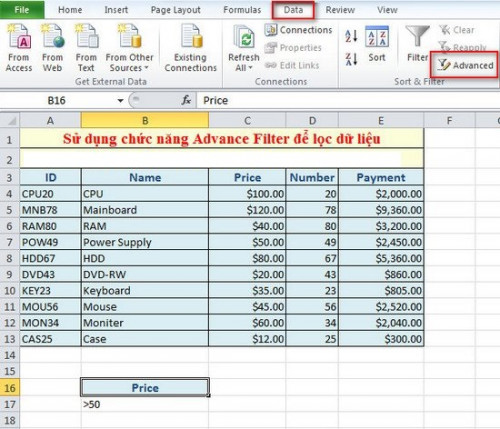
Task: Open From Other Sources dropdown
Action: pyautogui.click(x=129, y=48)
